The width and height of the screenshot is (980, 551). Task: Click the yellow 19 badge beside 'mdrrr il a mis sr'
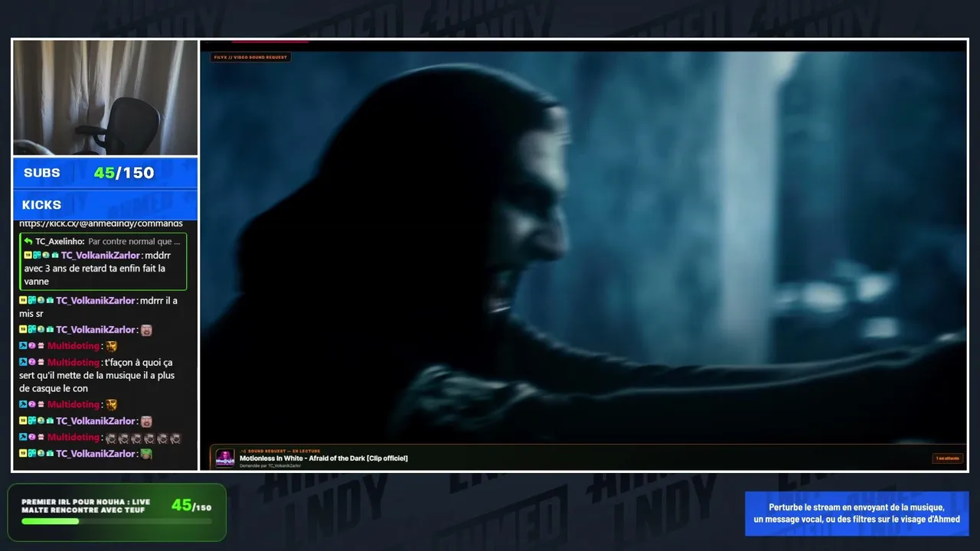click(x=23, y=301)
